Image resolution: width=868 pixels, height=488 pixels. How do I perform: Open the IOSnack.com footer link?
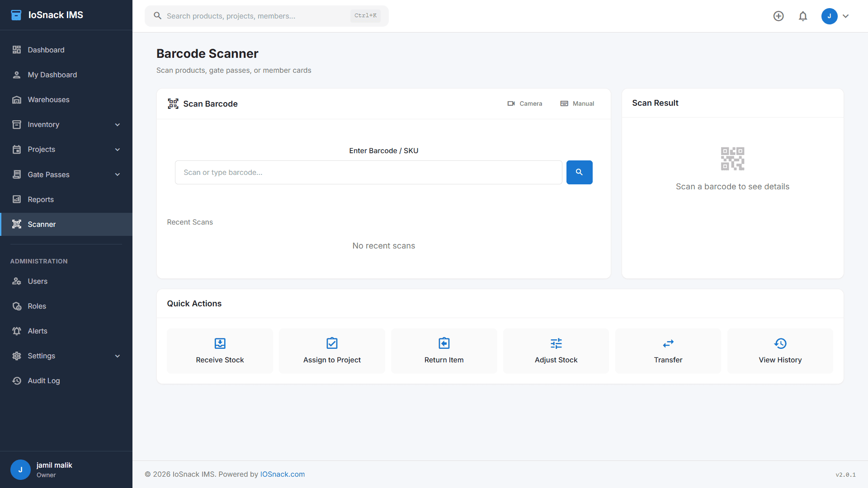tap(283, 474)
